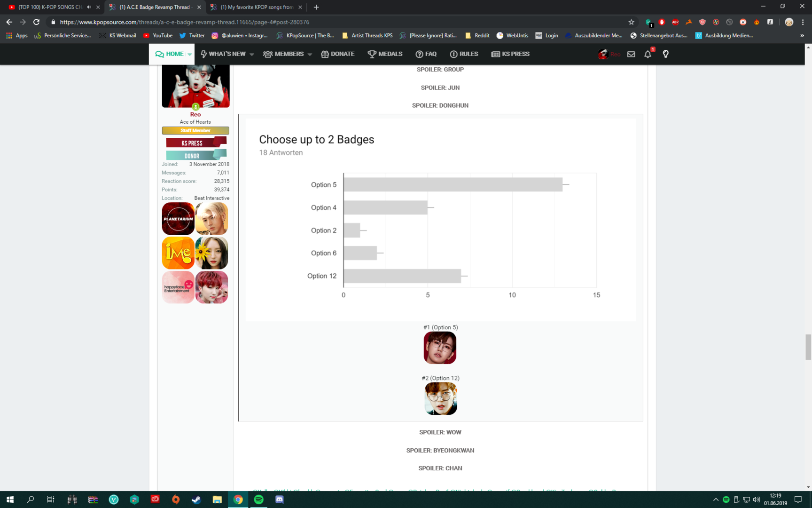Click the Chrome profile avatar icon

[x=789, y=22]
